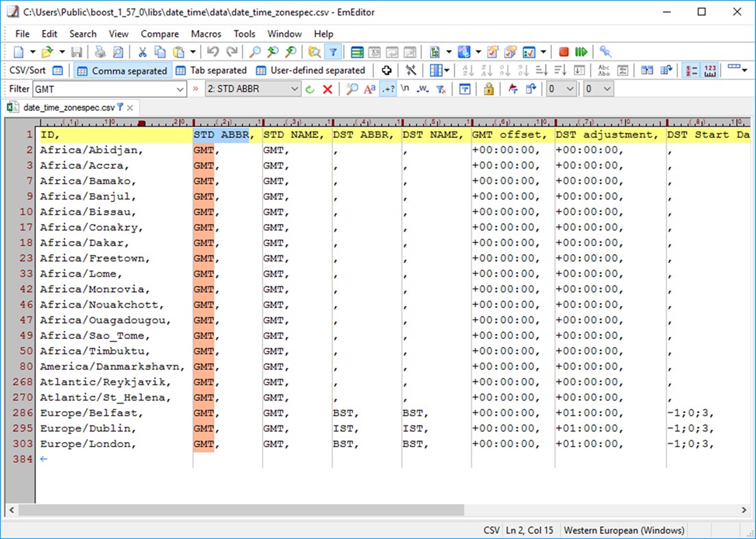Click the Open file folder icon
756x539 pixels.
click(47, 51)
